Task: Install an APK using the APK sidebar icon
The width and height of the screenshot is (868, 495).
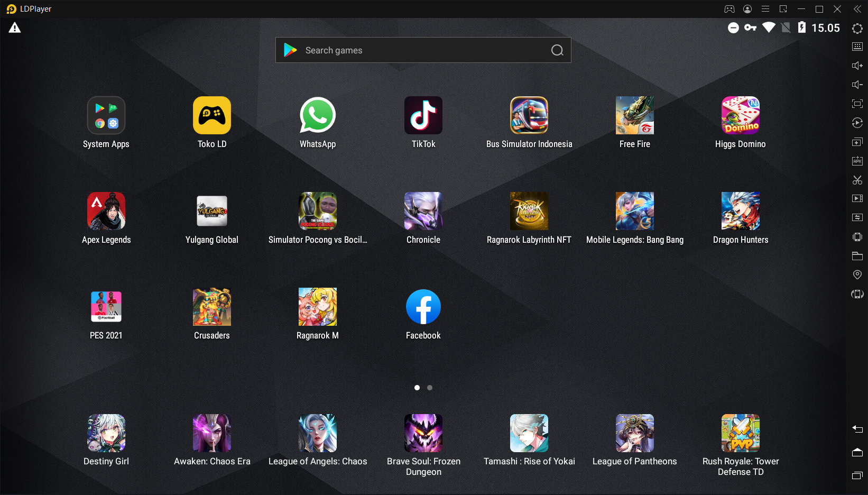Action: (857, 161)
